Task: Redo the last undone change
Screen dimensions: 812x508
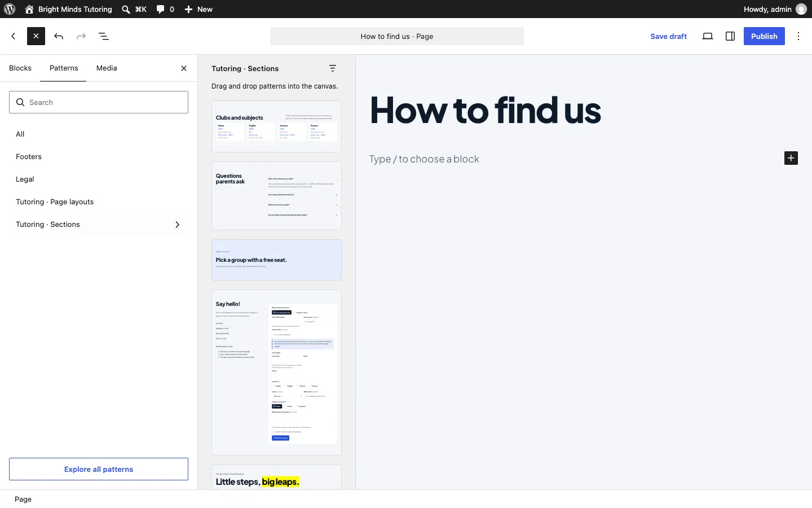Action: tap(81, 36)
